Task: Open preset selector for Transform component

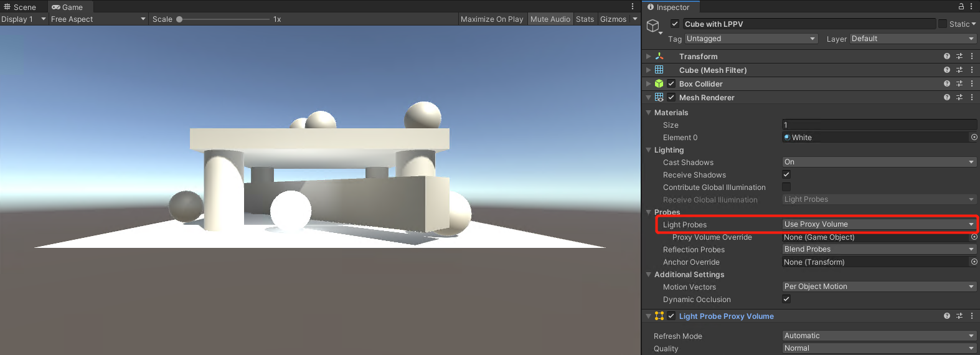Action: point(959,56)
